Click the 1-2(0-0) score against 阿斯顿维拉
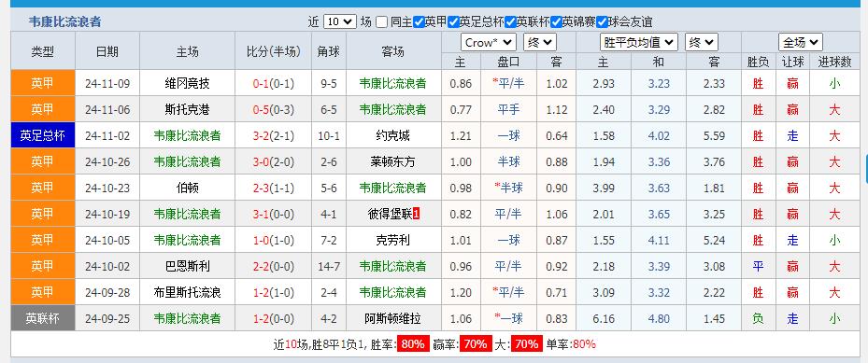Viewport: 868px width, 363px height. [x=274, y=319]
